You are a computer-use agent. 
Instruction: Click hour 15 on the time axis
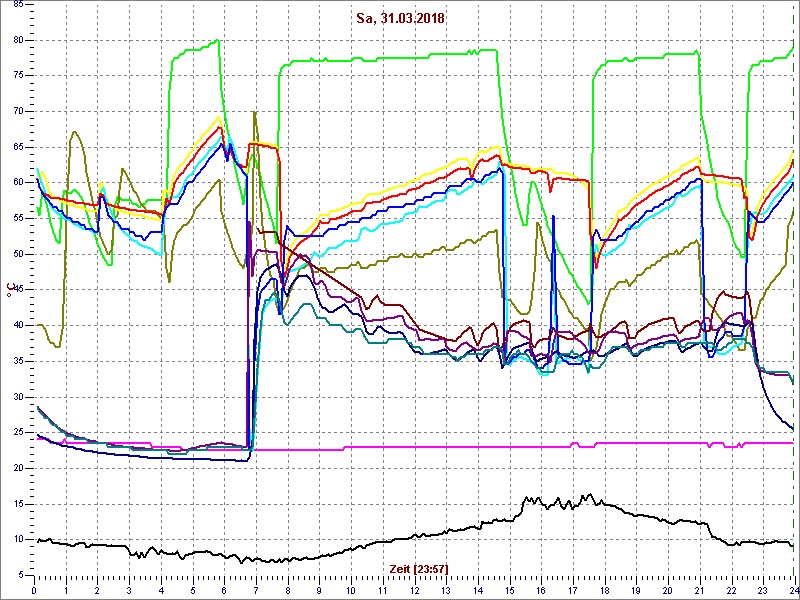(510, 589)
